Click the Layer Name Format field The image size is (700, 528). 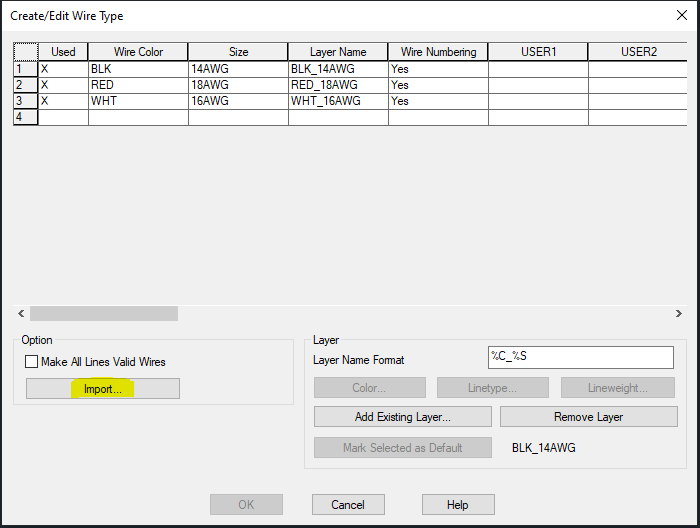click(580, 357)
